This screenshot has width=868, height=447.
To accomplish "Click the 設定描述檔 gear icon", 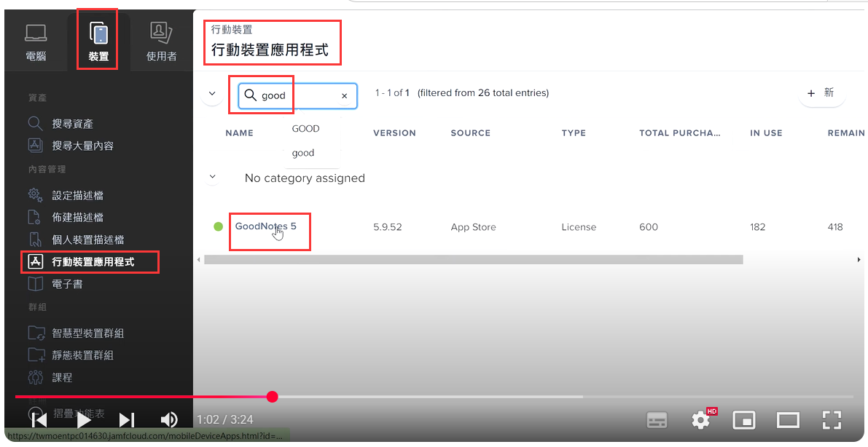I will point(36,195).
